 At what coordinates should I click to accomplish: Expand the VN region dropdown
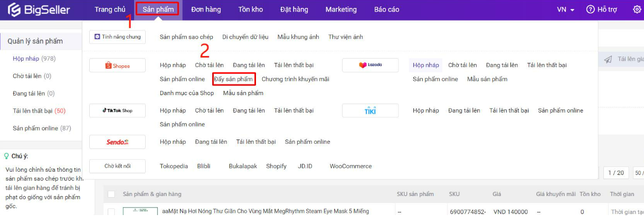pyautogui.click(x=565, y=10)
